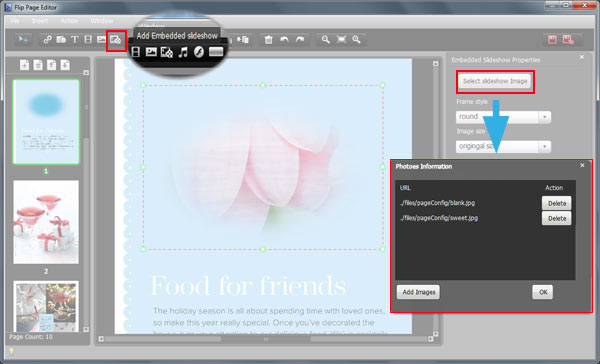
Task: Click the trash can delete icon
Action: tap(269, 39)
